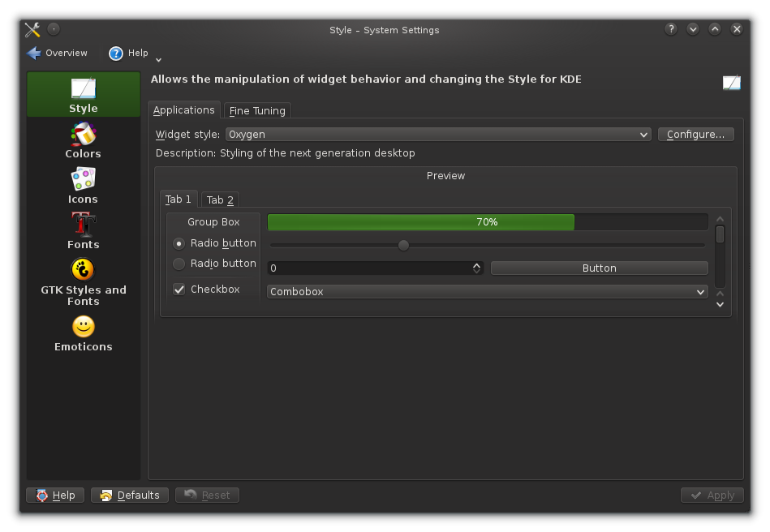The image size is (770, 532).
Task: Select preview Tab 2
Action: pos(220,199)
